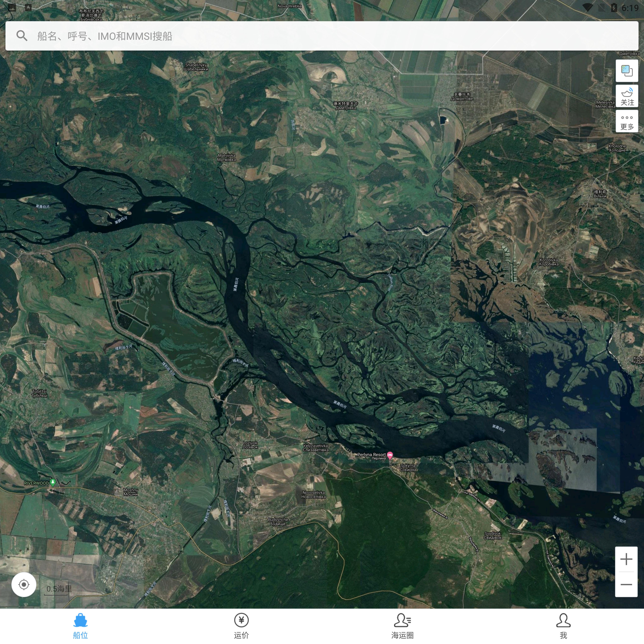Switch to the 船位 tab

(x=80, y=626)
